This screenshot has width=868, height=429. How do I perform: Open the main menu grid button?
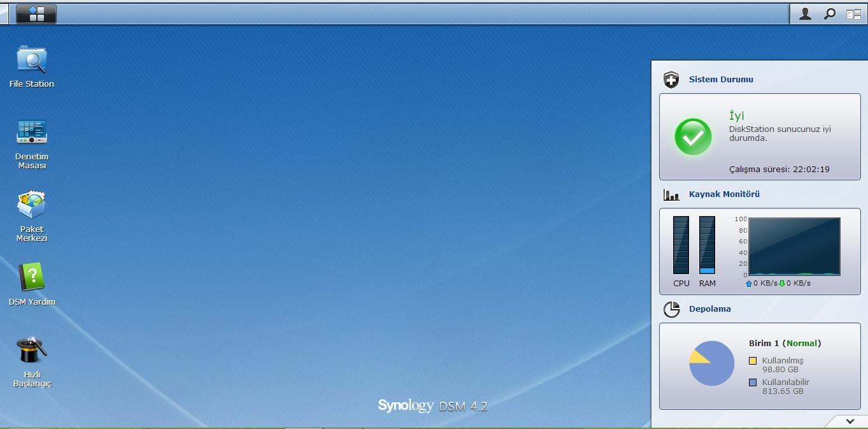[36, 14]
